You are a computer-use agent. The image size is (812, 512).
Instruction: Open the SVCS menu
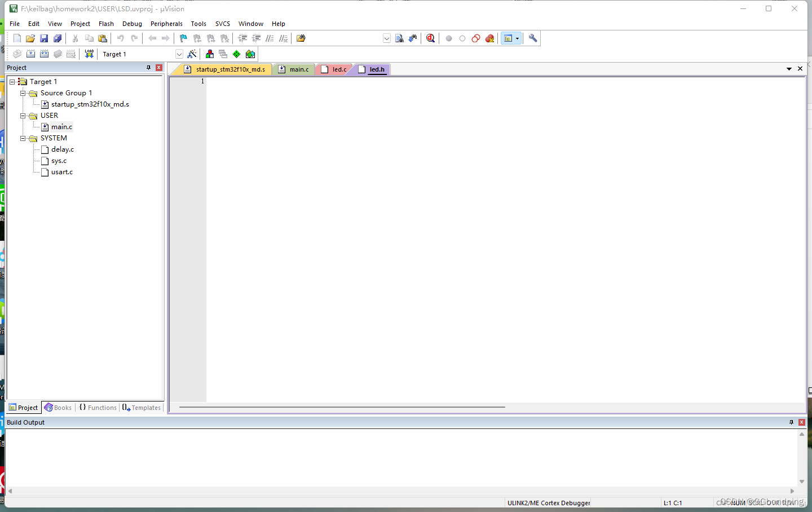click(223, 24)
